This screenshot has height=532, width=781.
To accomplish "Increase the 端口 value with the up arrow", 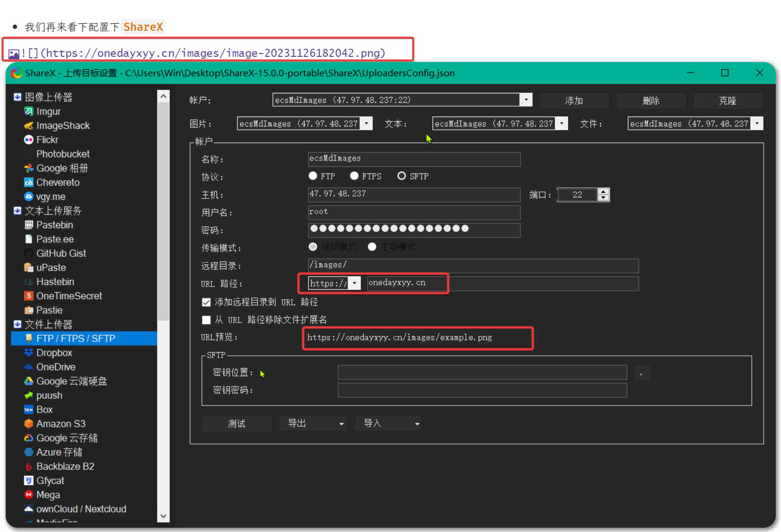I will click(x=603, y=191).
